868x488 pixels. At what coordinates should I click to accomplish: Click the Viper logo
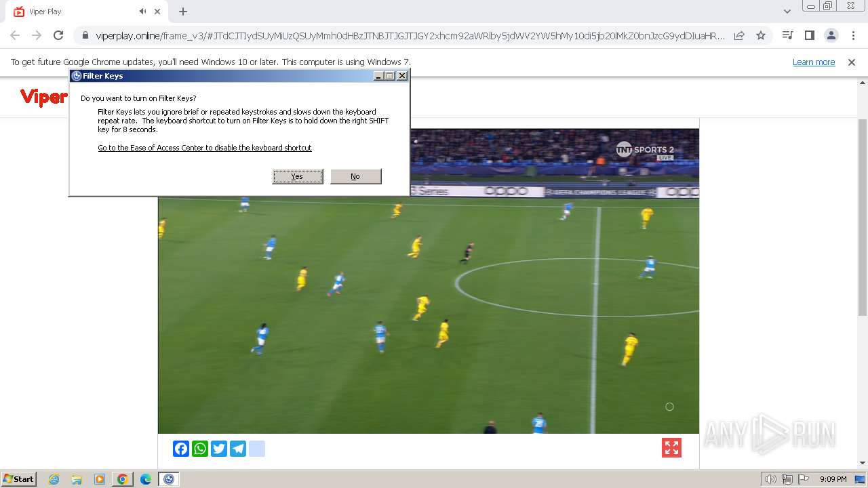tap(43, 98)
